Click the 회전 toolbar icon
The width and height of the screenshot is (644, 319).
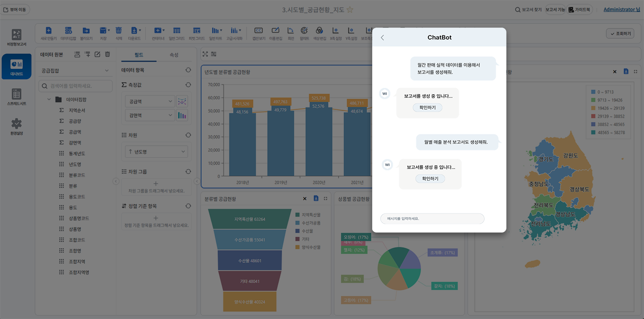(291, 30)
